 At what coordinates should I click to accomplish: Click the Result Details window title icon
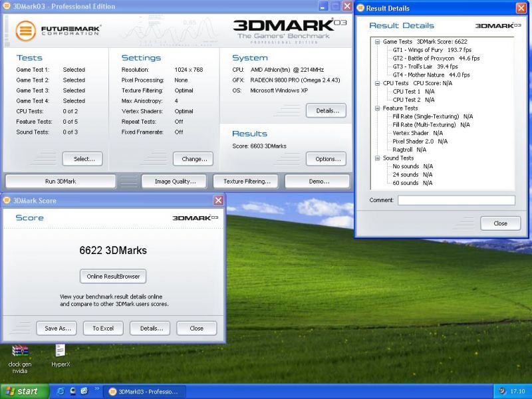click(x=360, y=8)
